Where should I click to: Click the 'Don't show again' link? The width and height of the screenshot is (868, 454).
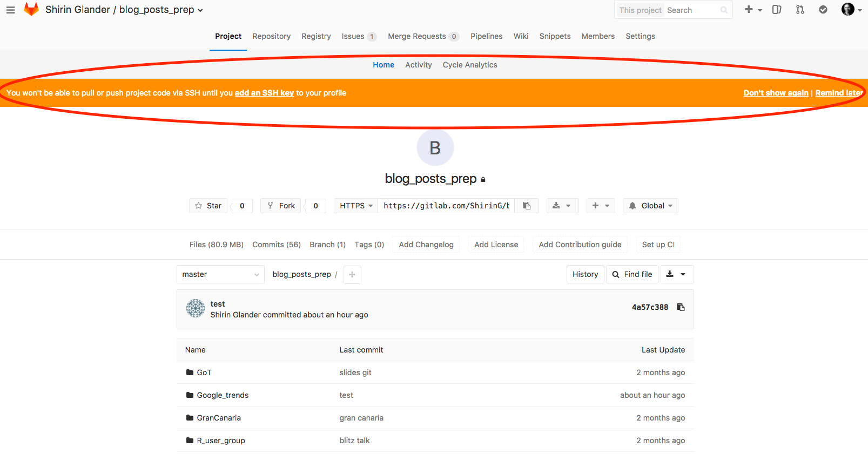click(776, 93)
